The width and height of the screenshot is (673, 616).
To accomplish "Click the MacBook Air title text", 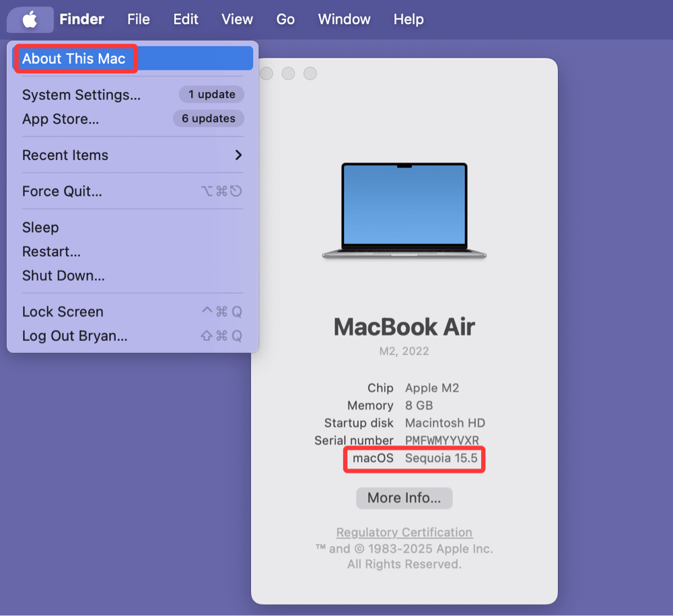I will pyautogui.click(x=404, y=327).
